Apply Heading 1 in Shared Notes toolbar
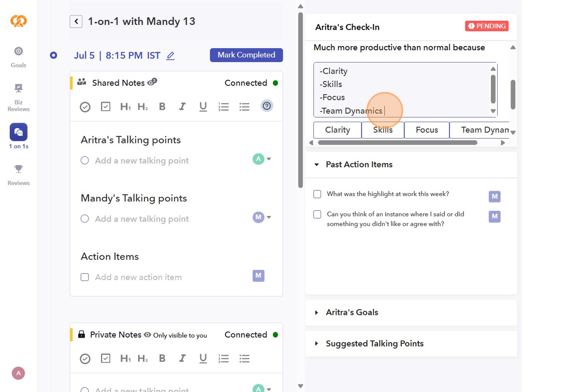This screenshot has height=392, width=580. 125,107
